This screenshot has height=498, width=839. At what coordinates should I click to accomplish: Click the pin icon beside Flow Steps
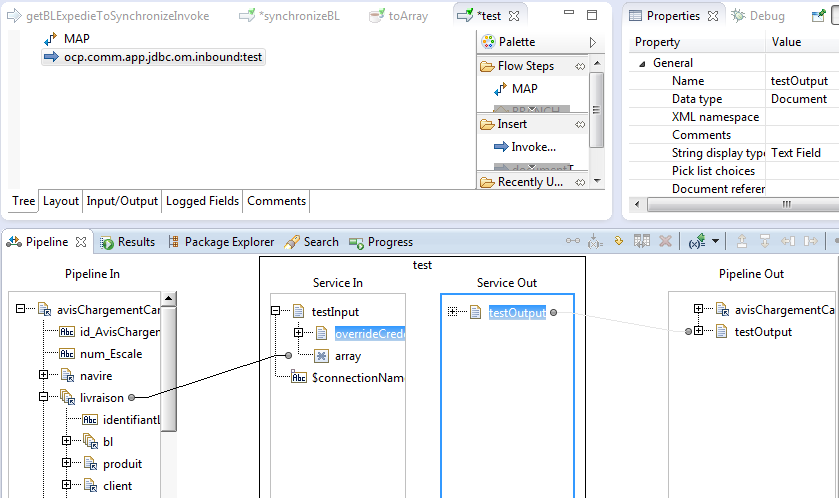pos(580,66)
